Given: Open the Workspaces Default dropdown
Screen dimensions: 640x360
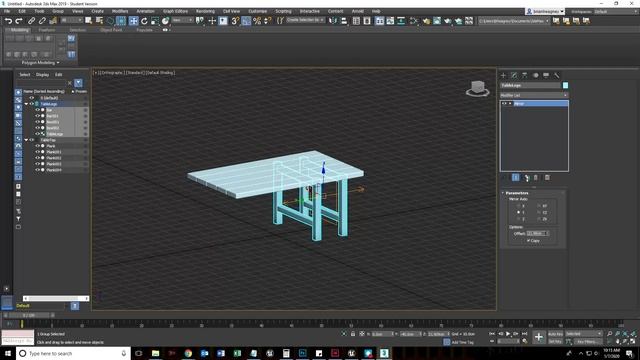Looking at the screenshot, I should click(616, 11).
